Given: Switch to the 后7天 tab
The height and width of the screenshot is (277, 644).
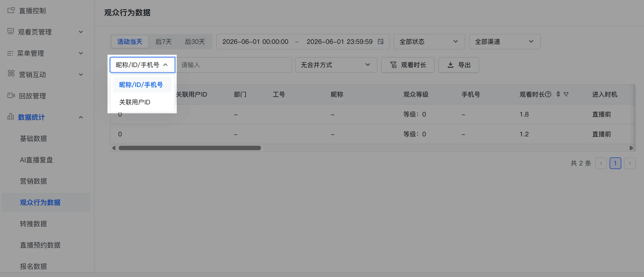Looking at the screenshot, I should click(163, 41).
